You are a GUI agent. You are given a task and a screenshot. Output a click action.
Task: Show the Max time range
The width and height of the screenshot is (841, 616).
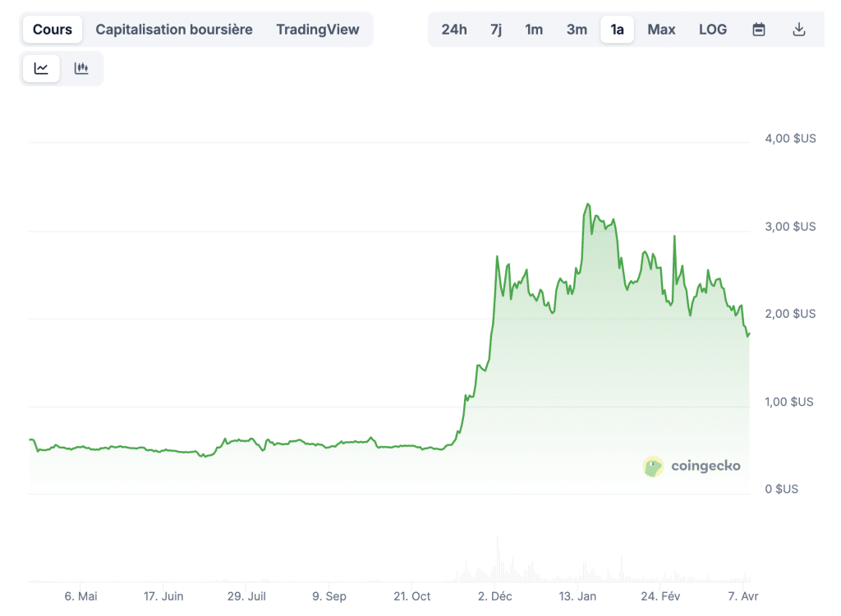click(661, 30)
